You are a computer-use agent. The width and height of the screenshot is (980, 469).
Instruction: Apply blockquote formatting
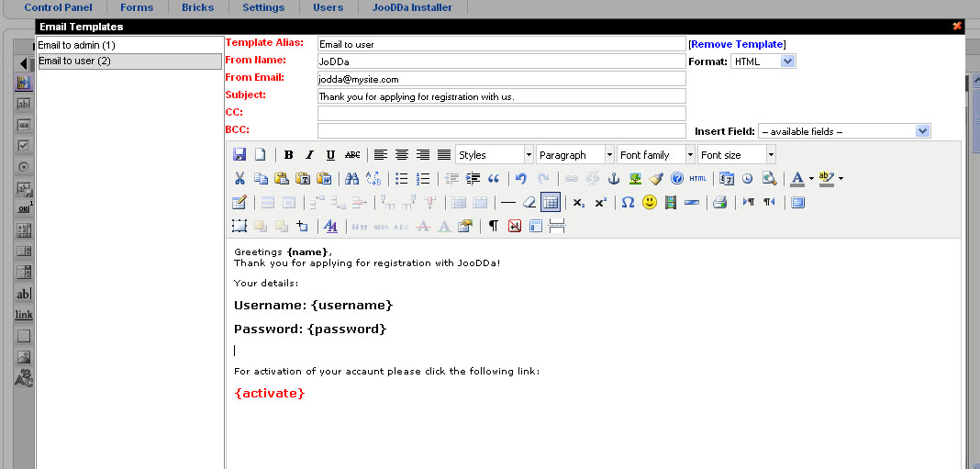pyautogui.click(x=494, y=178)
